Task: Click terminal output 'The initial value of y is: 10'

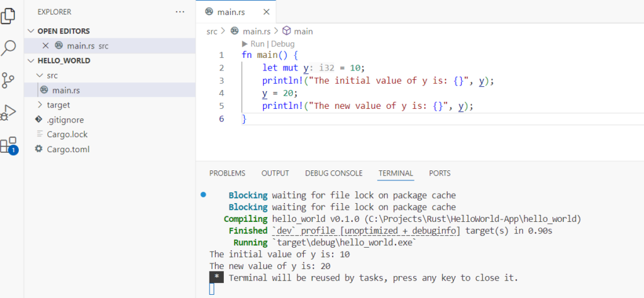Action: [x=280, y=255]
